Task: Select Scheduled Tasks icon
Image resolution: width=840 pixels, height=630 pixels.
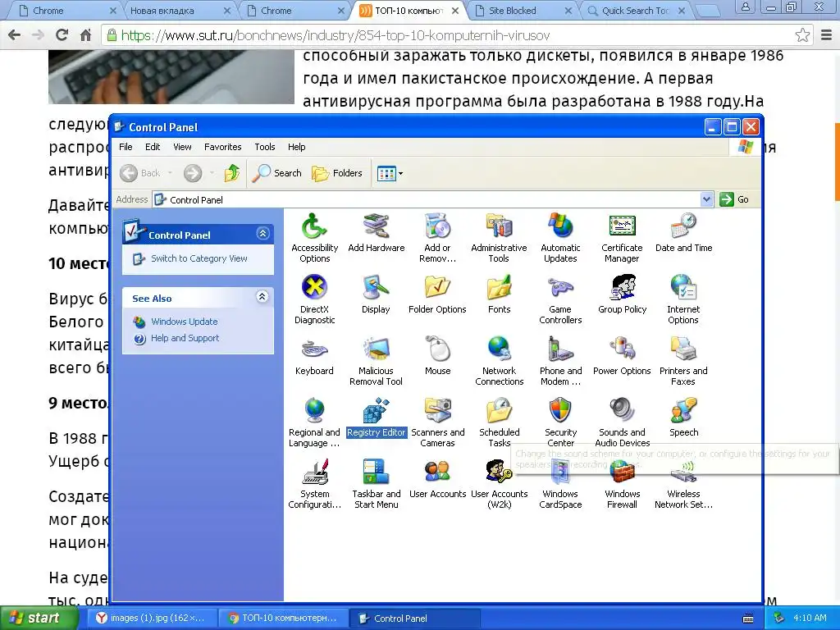Action: 499,411
